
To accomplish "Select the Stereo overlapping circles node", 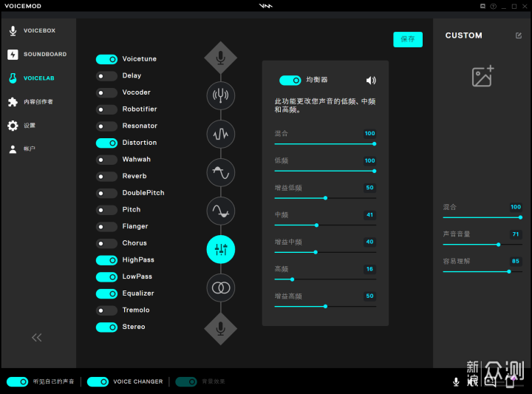I will pyautogui.click(x=221, y=288).
